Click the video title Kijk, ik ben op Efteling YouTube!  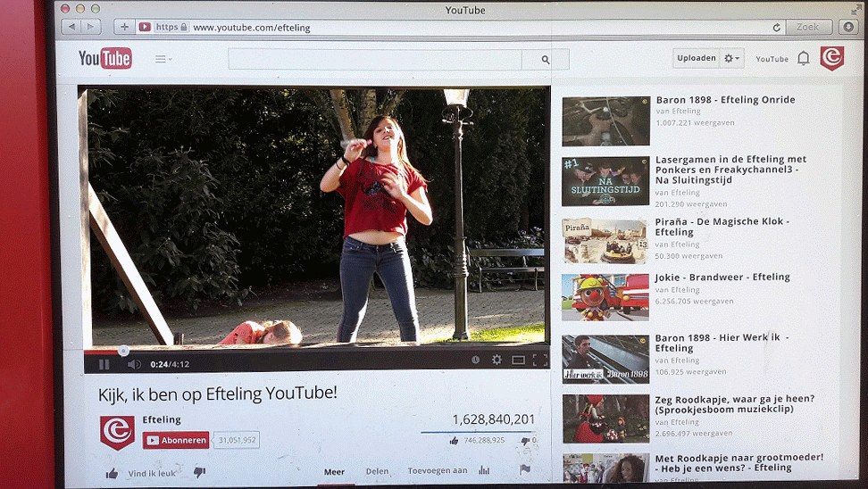[x=218, y=394]
